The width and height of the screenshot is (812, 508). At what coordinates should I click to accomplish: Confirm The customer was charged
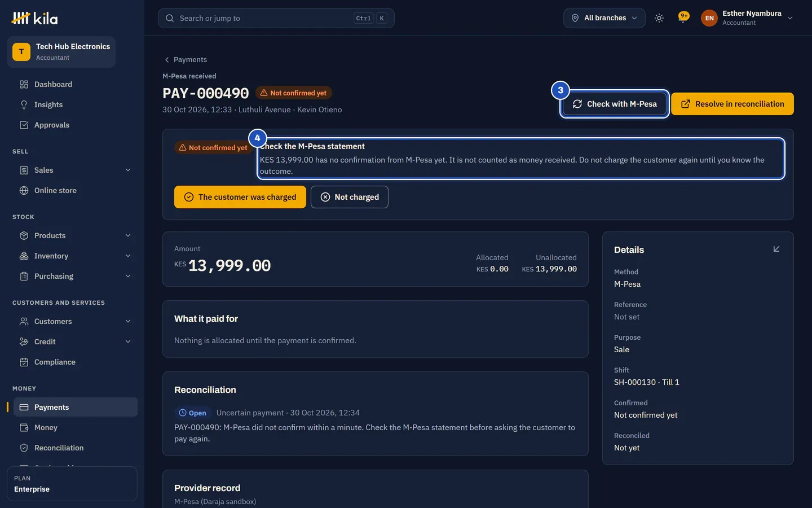click(240, 197)
